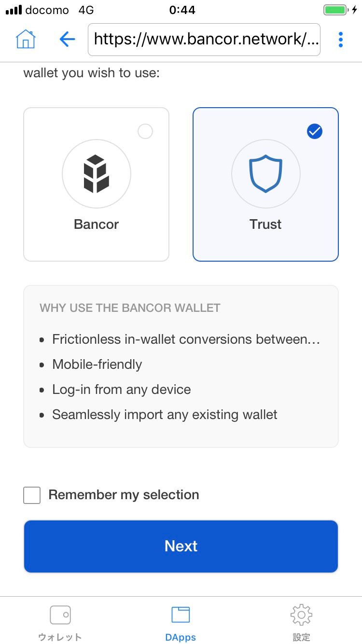Toggle the blue checkmark on Trust card
The width and height of the screenshot is (362, 644).
[315, 131]
